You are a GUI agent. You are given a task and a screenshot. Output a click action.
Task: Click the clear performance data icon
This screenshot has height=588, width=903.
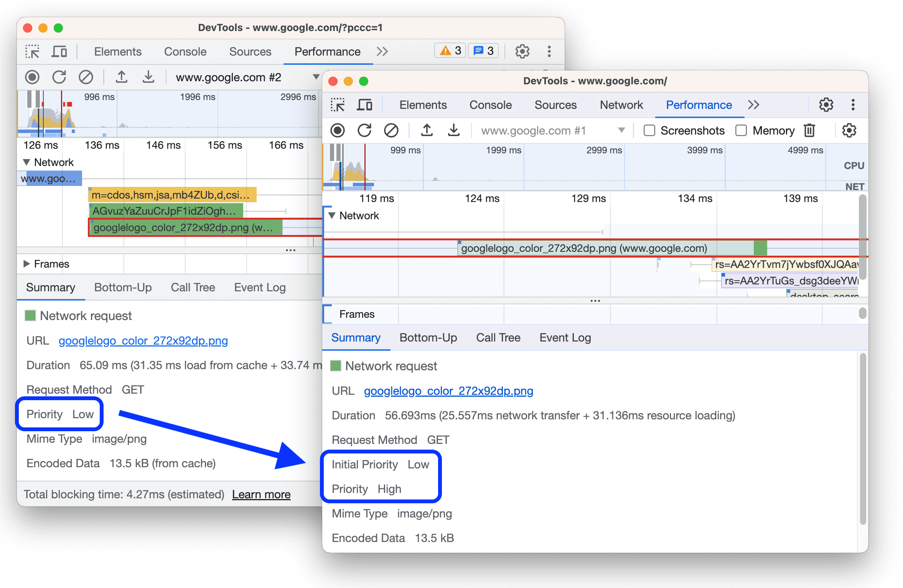point(393,130)
